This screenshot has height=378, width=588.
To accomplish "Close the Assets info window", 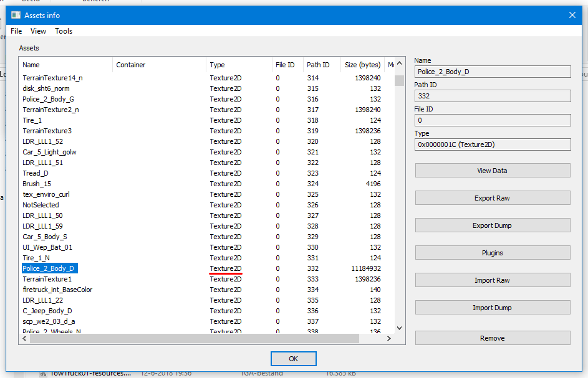I will pos(572,15).
